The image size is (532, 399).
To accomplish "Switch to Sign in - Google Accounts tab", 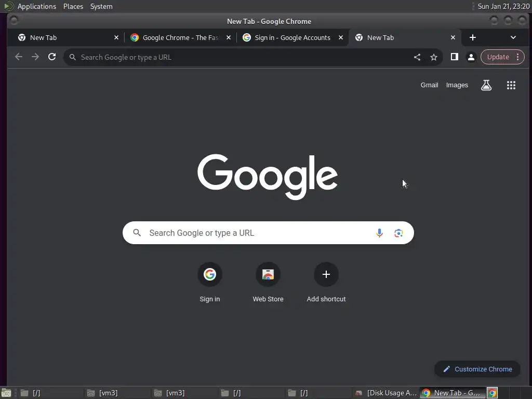I will pyautogui.click(x=292, y=37).
